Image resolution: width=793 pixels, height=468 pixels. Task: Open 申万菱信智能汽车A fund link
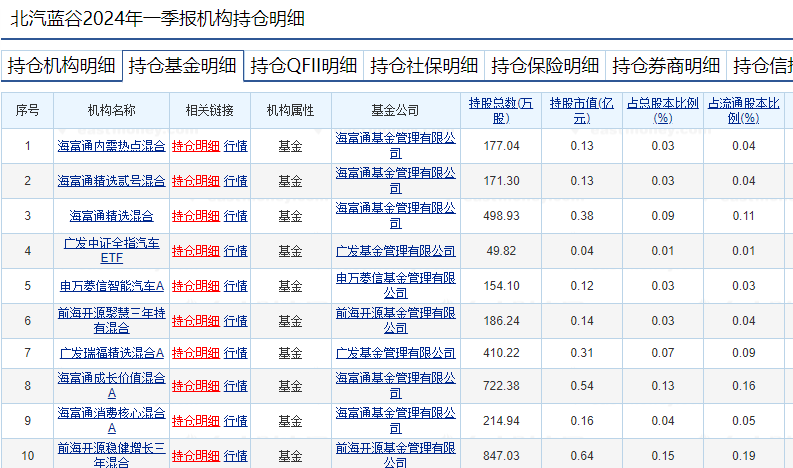(x=111, y=286)
